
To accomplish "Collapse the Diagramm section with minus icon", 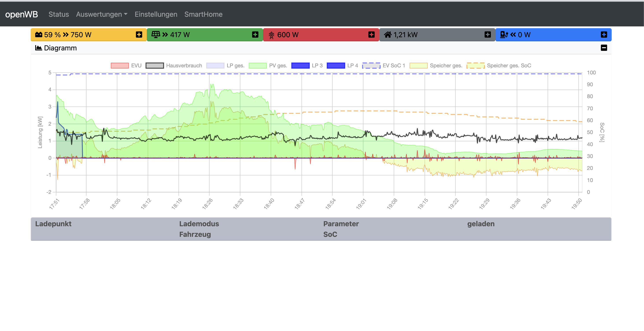I will [604, 48].
